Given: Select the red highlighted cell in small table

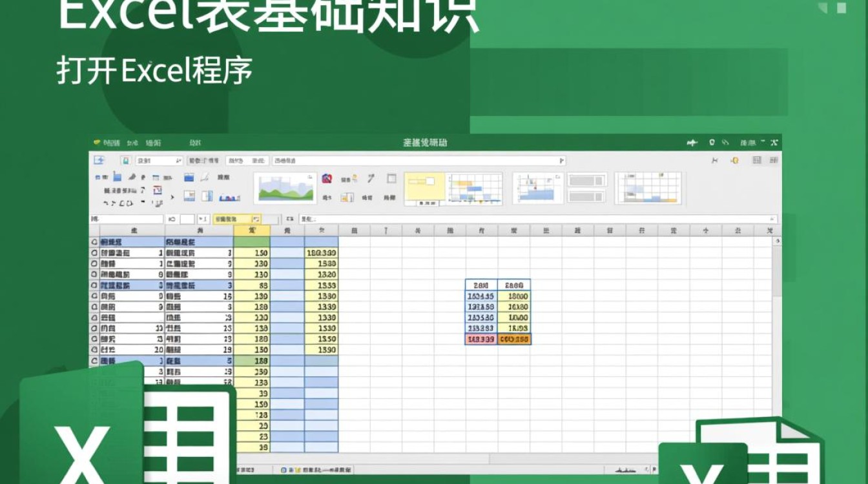Looking at the screenshot, I should (x=481, y=339).
